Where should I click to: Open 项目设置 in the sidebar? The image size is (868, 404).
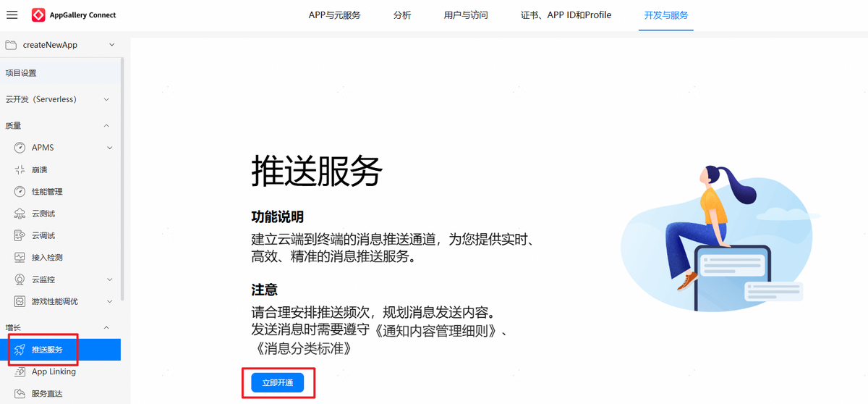[22, 73]
